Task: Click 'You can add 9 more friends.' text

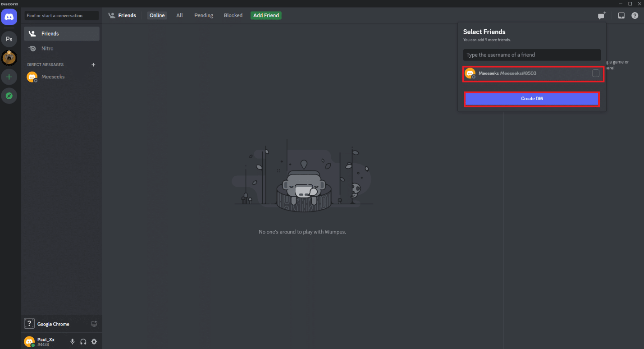Action: pyautogui.click(x=487, y=40)
